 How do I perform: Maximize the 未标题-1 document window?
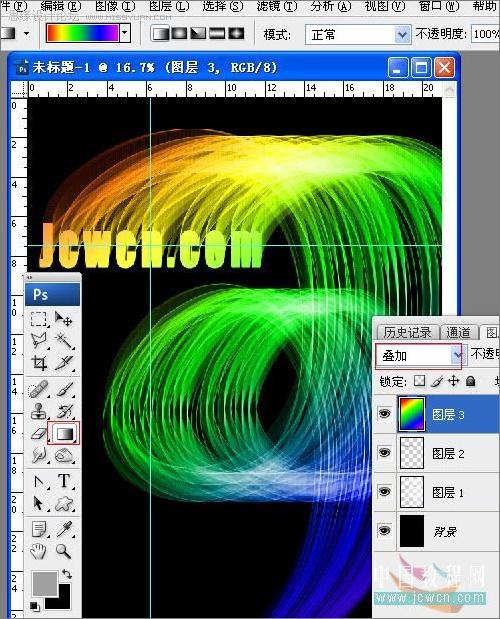tap(421, 68)
